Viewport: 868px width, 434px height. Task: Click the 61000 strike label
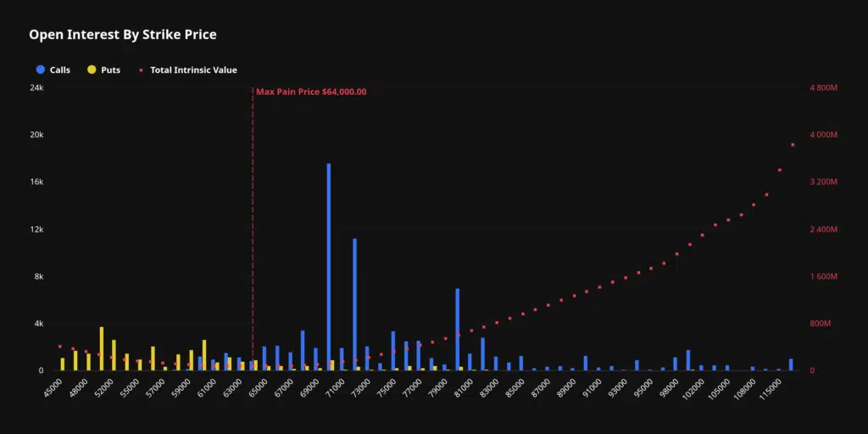(207, 387)
